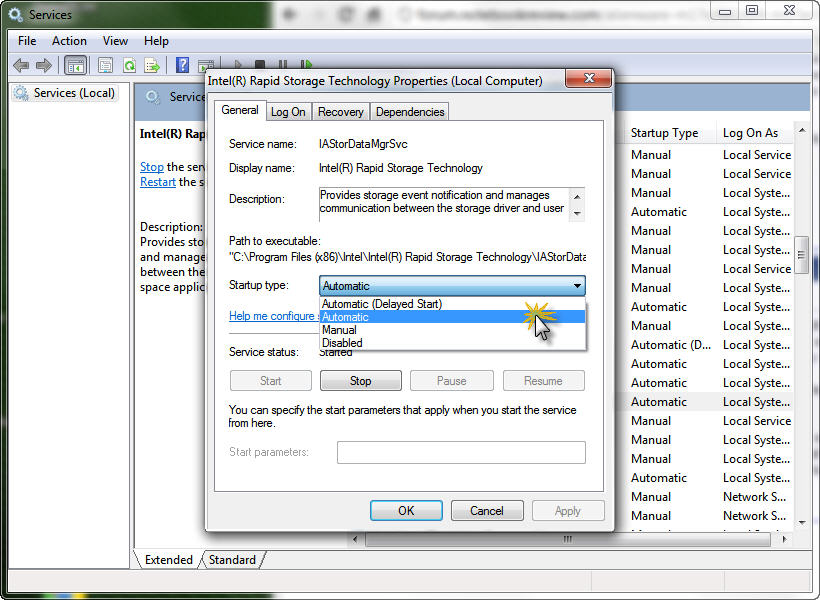This screenshot has height=600, width=820.
Task: Open Help using the blue question mark icon
Action: click(x=183, y=65)
